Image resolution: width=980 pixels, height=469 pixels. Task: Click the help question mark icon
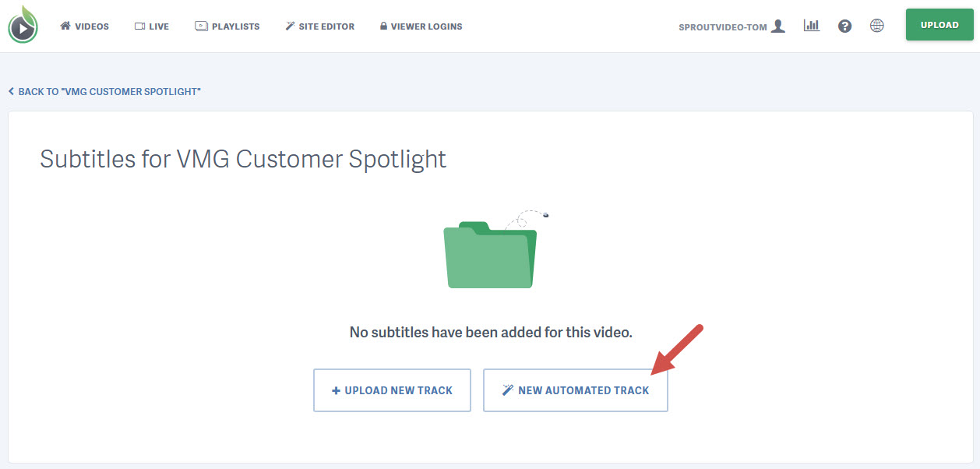844,25
